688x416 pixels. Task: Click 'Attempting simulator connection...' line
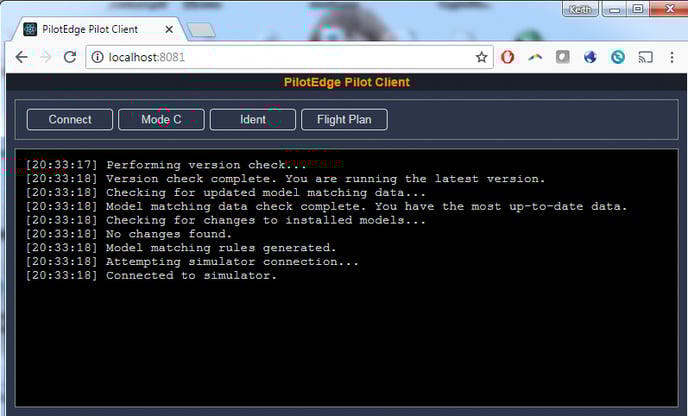[x=192, y=262]
